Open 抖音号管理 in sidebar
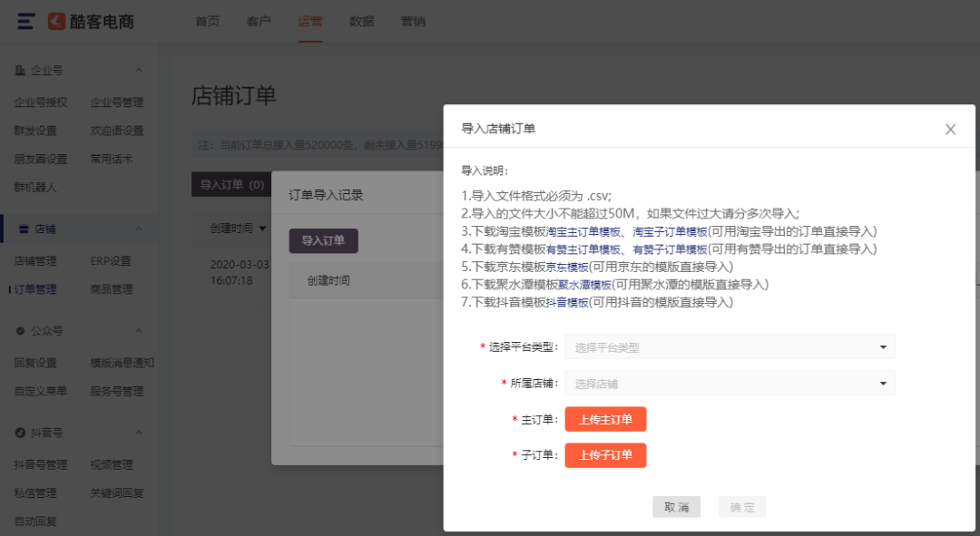 pyautogui.click(x=41, y=464)
